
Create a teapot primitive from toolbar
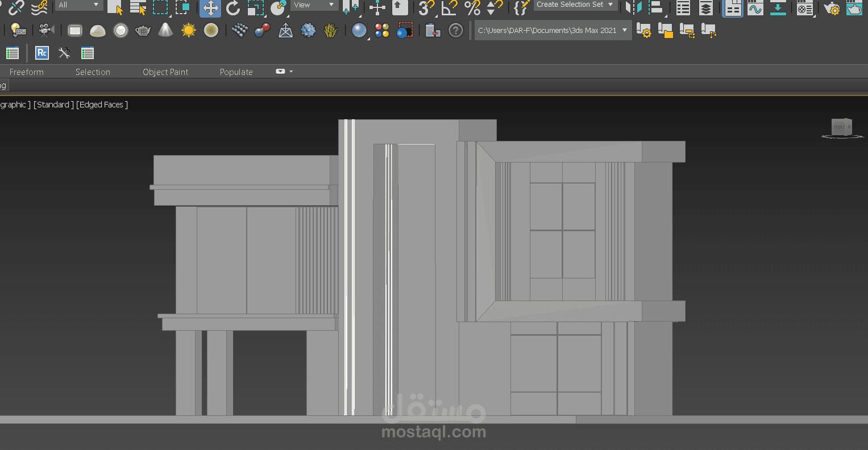143,31
